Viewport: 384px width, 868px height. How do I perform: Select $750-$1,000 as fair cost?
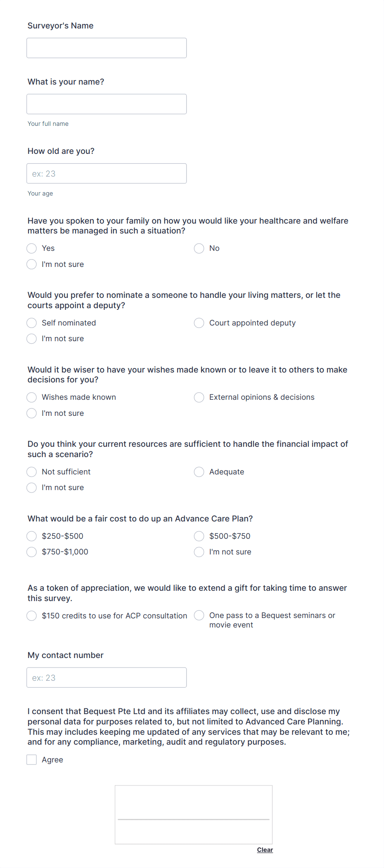31,552
